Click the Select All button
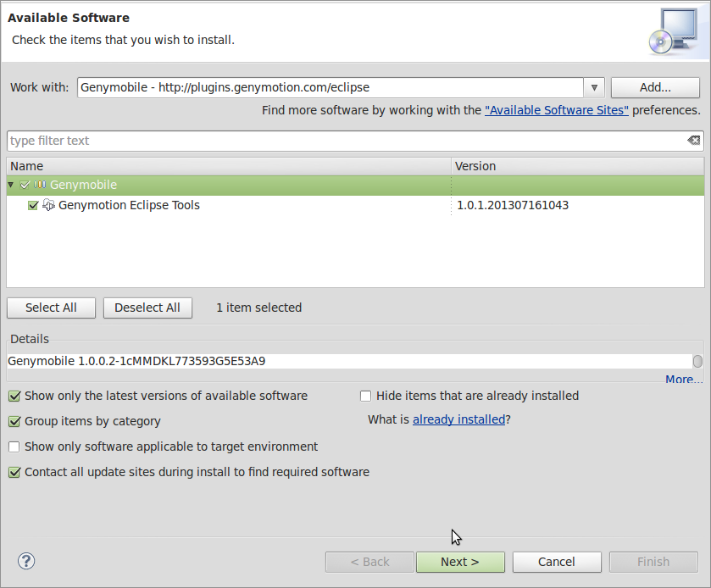This screenshot has width=711, height=588. (x=51, y=308)
